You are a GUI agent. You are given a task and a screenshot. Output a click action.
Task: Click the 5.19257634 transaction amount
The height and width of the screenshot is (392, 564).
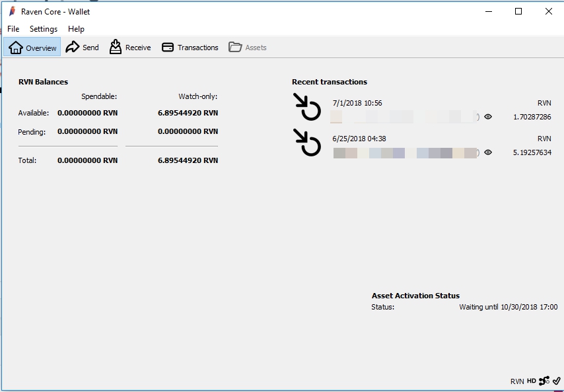pos(532,152)
